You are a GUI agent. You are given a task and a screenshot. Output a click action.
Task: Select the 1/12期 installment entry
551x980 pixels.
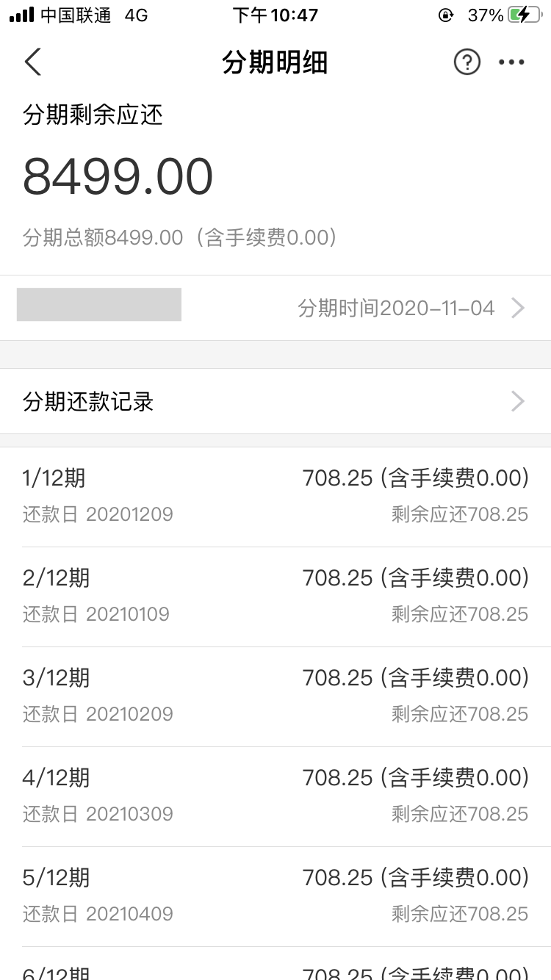click(275, 496)
